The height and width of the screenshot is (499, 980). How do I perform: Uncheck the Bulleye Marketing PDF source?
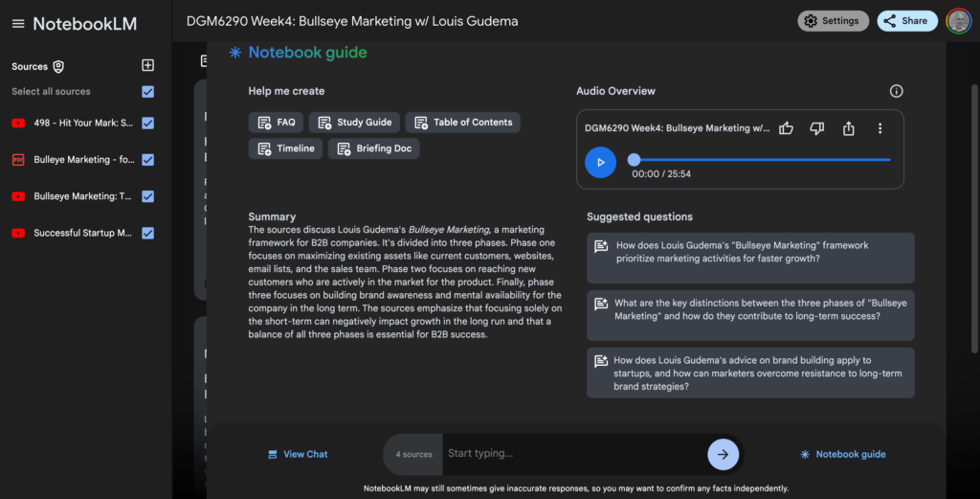148,159
